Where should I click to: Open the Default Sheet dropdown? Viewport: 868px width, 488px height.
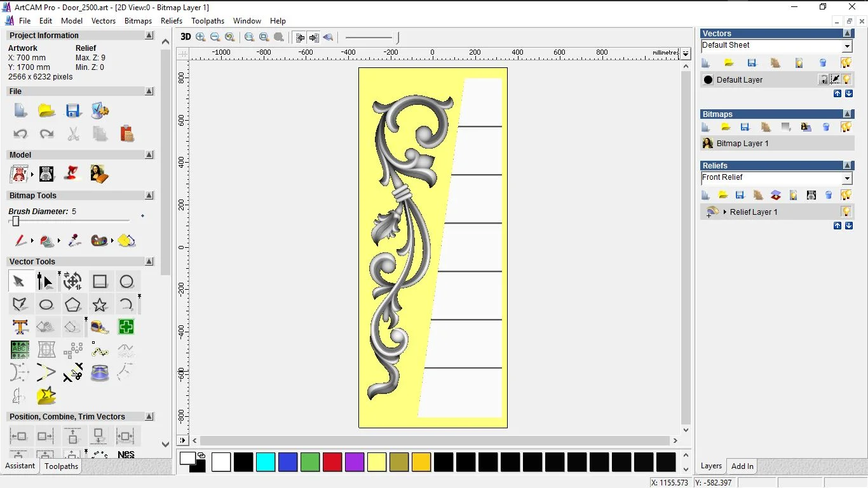click(x=847, y=46)
